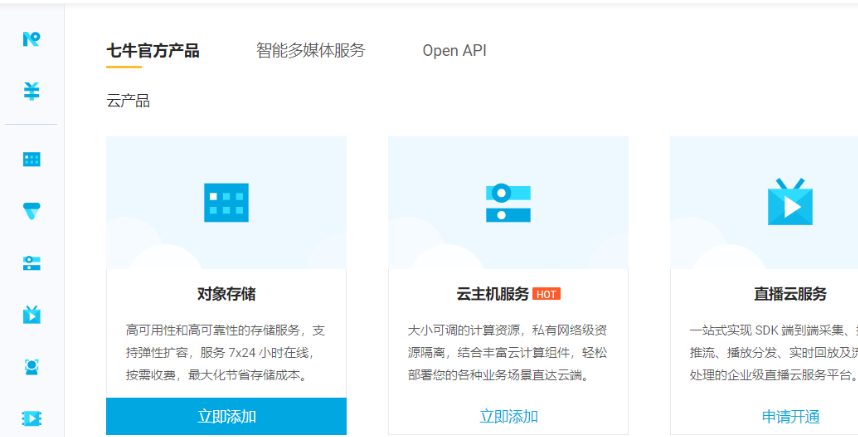Click 立即添加 button under 对象存储
This screenshot has height=437, width=858.
pos(226,416)
